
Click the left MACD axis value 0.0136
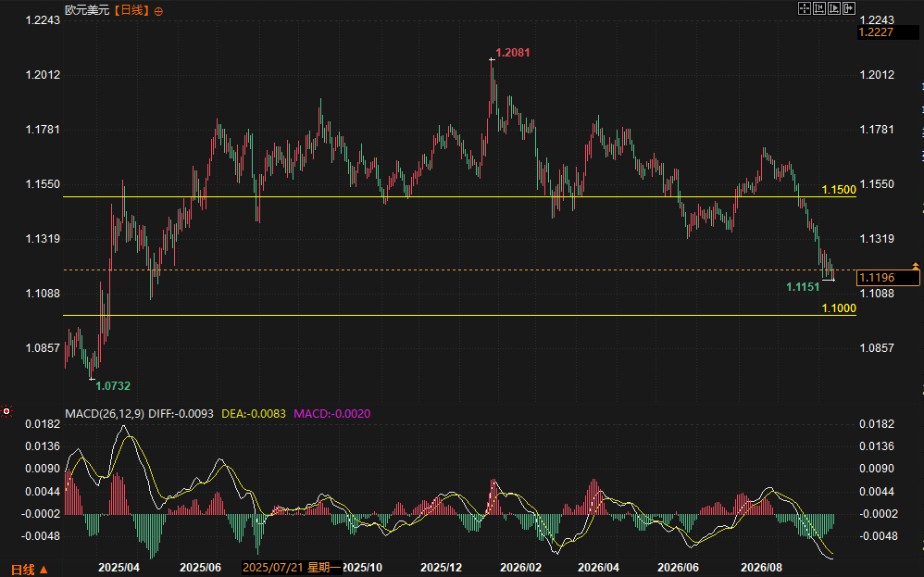coord(43,446)
